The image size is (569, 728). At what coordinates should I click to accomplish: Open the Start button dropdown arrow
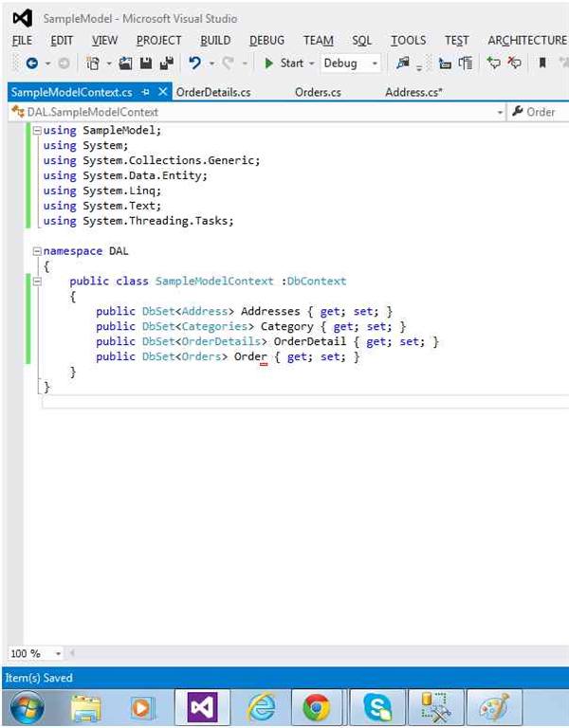point(312,64)
